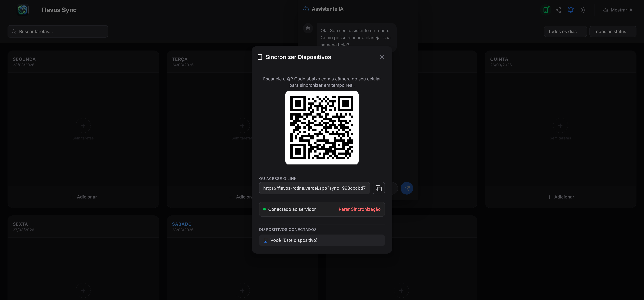The height and width of the screenshot is (300, 644).
Task: Click Adicionar under Segunda column
Action: [83, 197]
